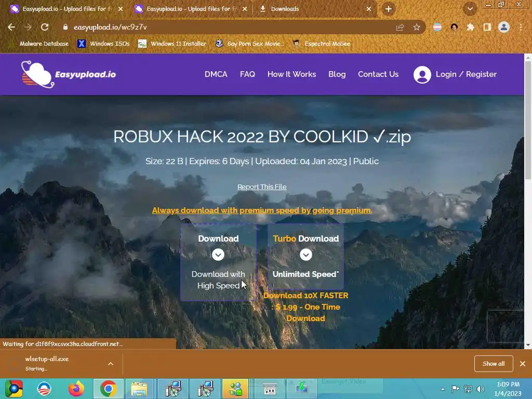Click the Report This File link
This screenshot has width=532, height=399.
(262, 187)
